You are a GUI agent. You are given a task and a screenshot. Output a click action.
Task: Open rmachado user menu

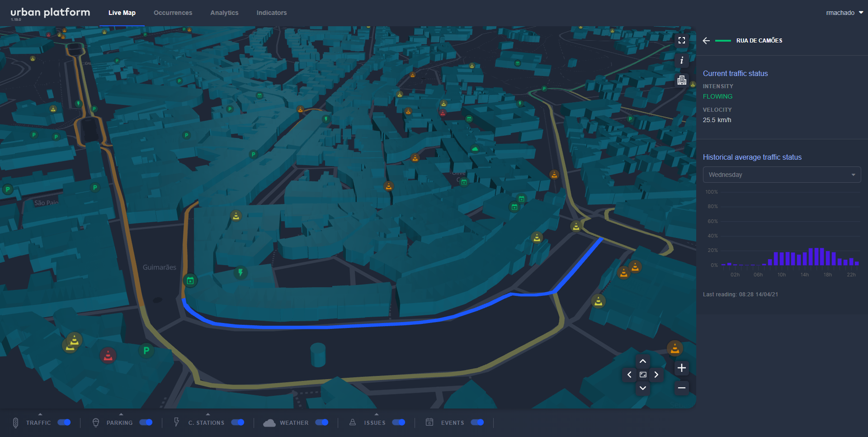click(844, 13)
